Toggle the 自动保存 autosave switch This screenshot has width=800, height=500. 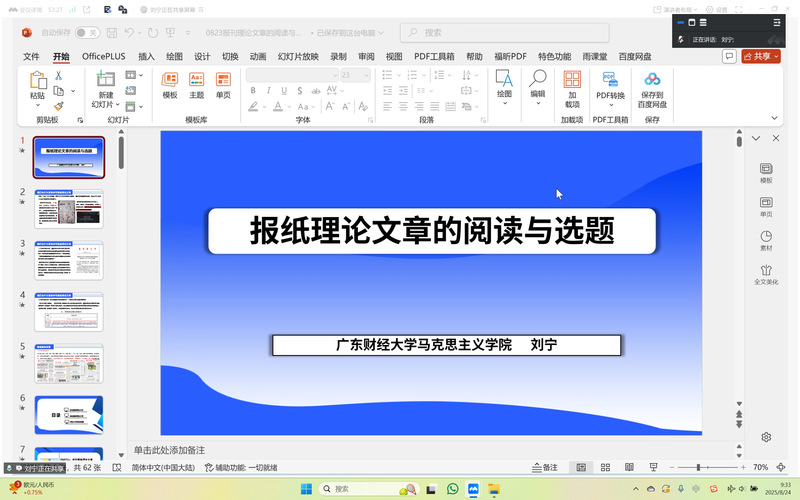87,33
